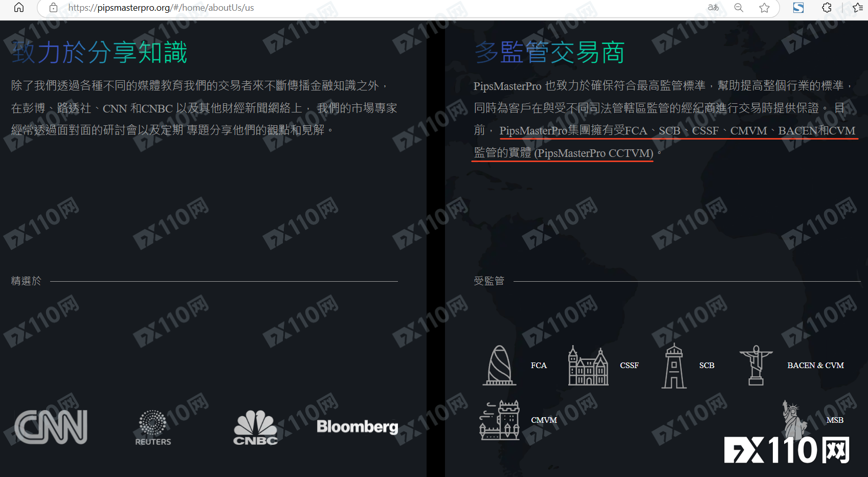This screenshot has width=868, height=477.
Task: Click the underlined PipsMasterPro CCTVM text
Action: click(x=593, y=153)
